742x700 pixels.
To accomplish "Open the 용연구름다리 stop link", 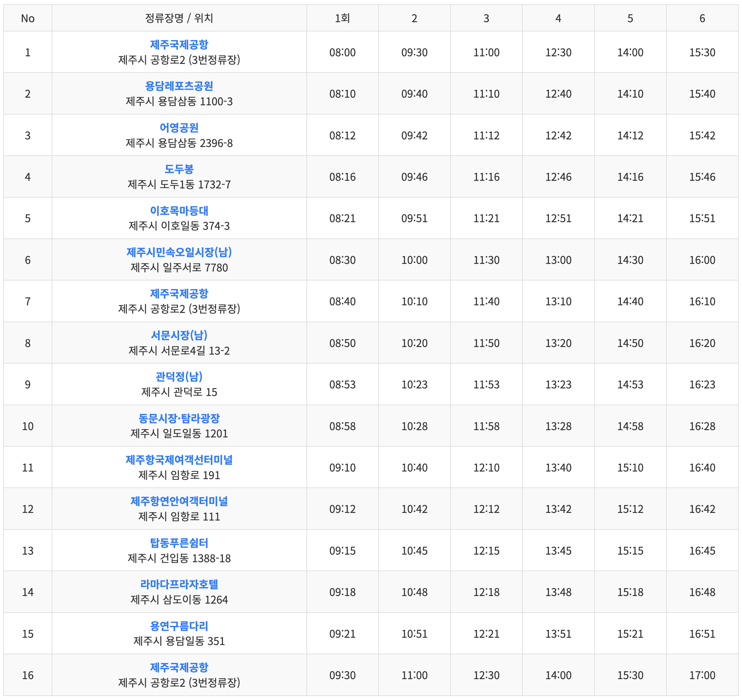I will coord(179,626).
